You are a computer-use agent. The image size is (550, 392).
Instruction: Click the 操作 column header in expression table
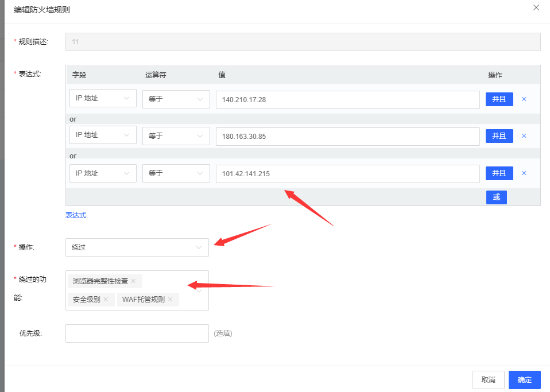495,75
